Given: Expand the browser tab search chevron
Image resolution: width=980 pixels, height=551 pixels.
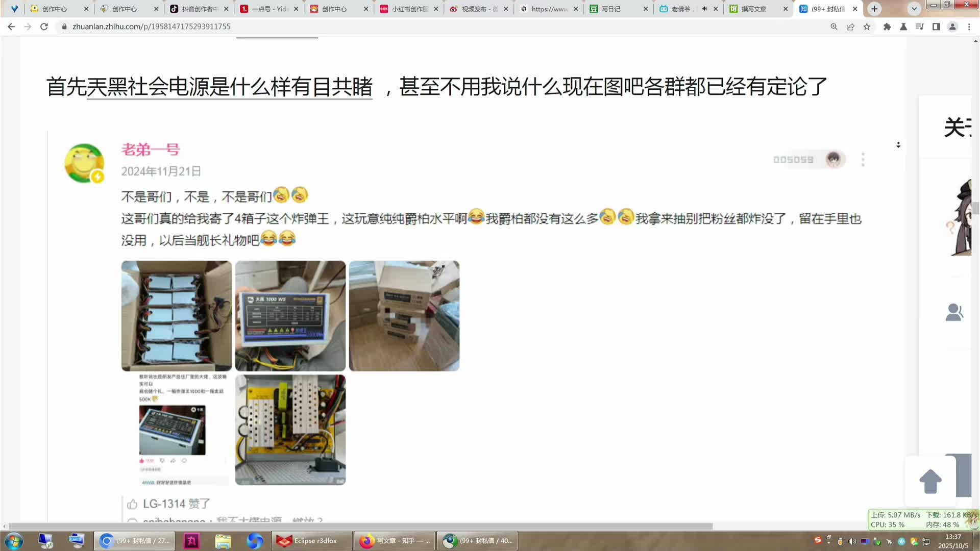Looking at the screenshot, I should [x=914, y=9].
